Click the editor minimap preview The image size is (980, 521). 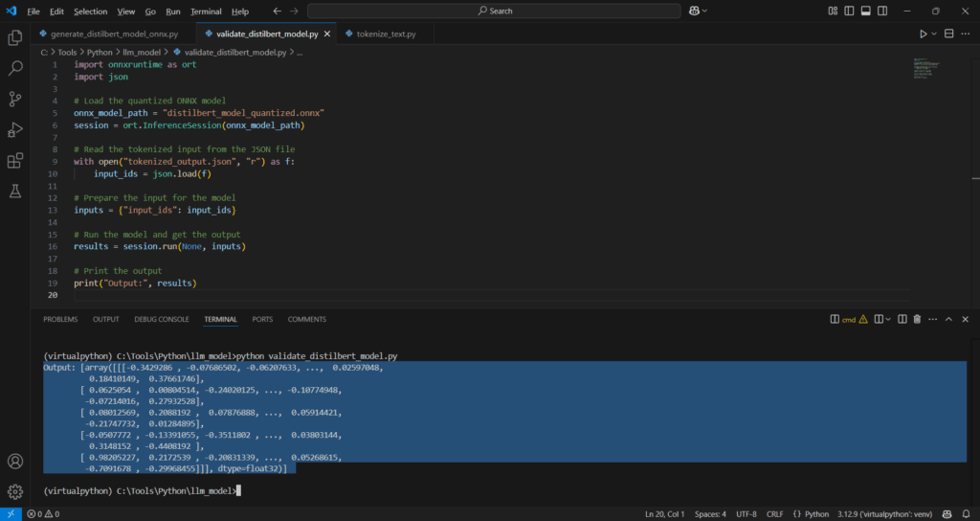(x=926, y=68)
